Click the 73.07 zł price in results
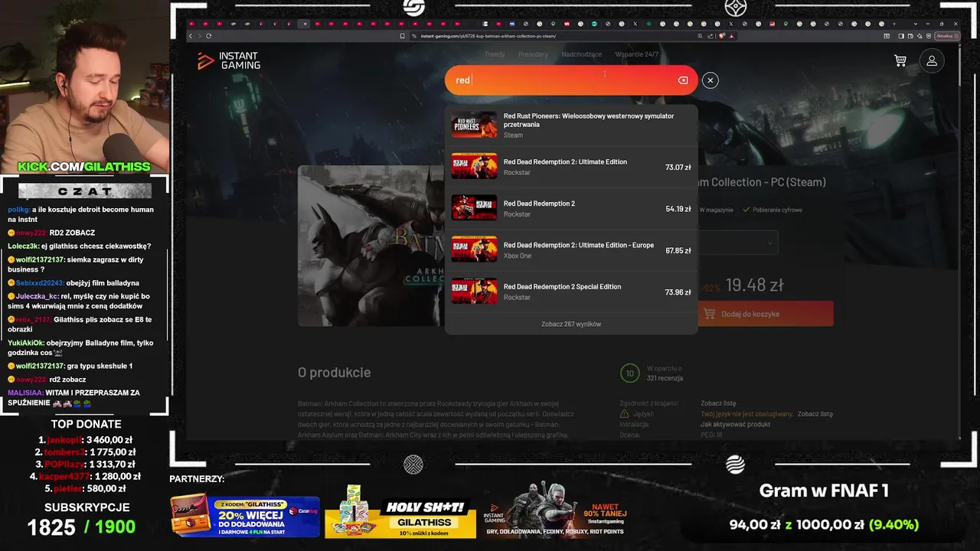 [x=678, y=168]
